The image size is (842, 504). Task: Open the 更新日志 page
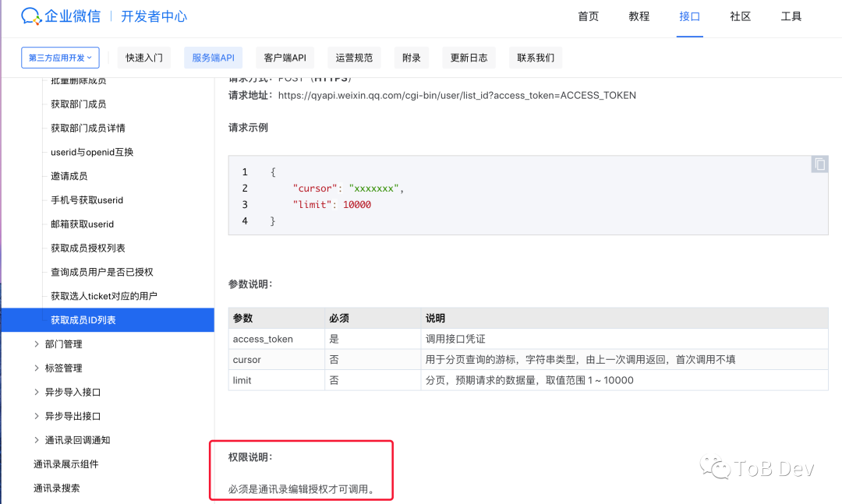[x=469, y=57]
